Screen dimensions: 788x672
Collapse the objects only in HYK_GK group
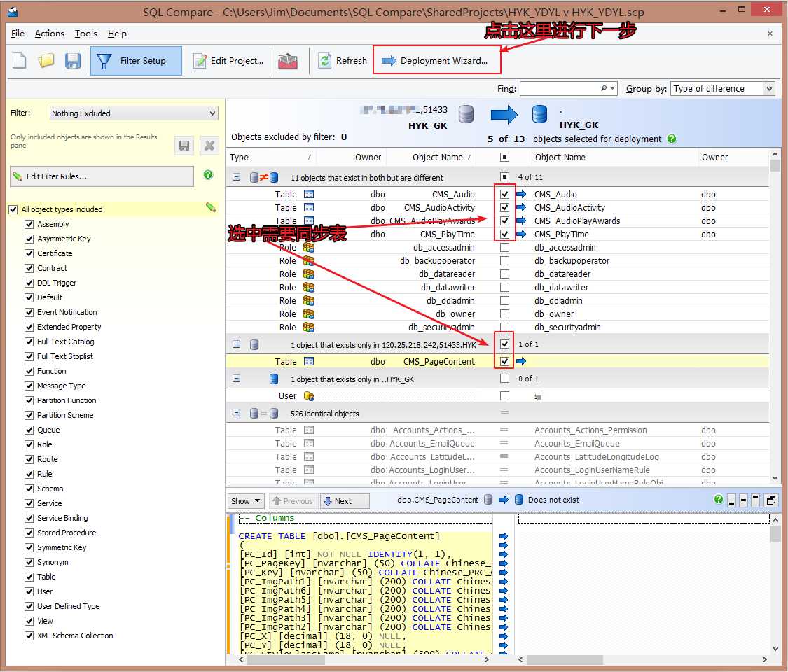(x=236, y=379)
